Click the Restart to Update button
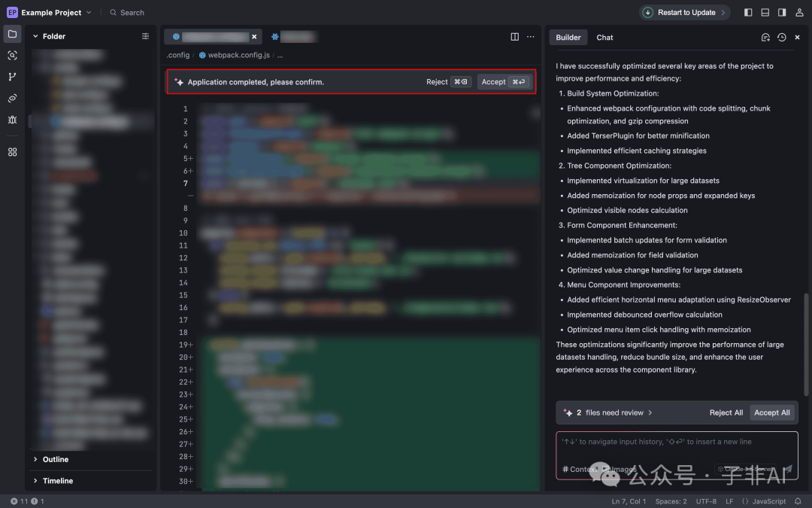Image resolution: width=812 pixels, height=508 pixels. click(x=684, y=13)
